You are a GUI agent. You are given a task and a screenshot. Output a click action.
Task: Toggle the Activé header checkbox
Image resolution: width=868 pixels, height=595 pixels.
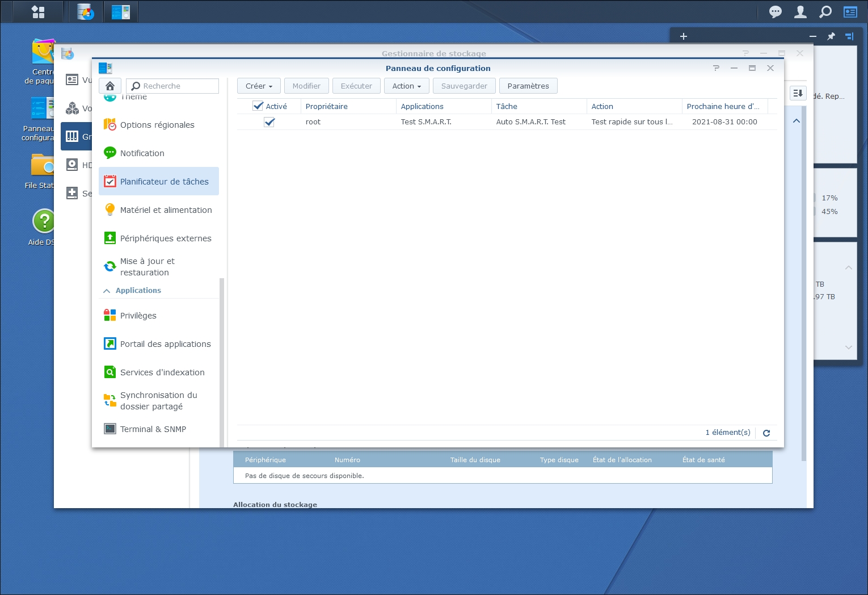[258, 106]
